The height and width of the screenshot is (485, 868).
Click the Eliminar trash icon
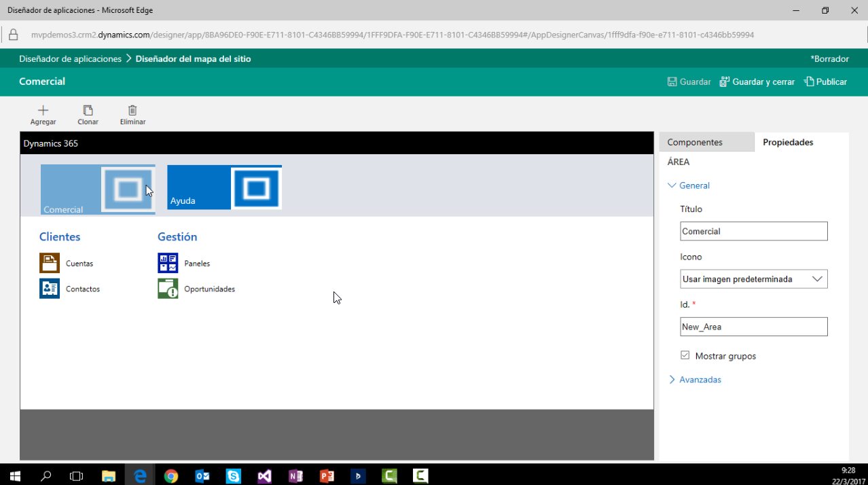click(x=132, y=110)
